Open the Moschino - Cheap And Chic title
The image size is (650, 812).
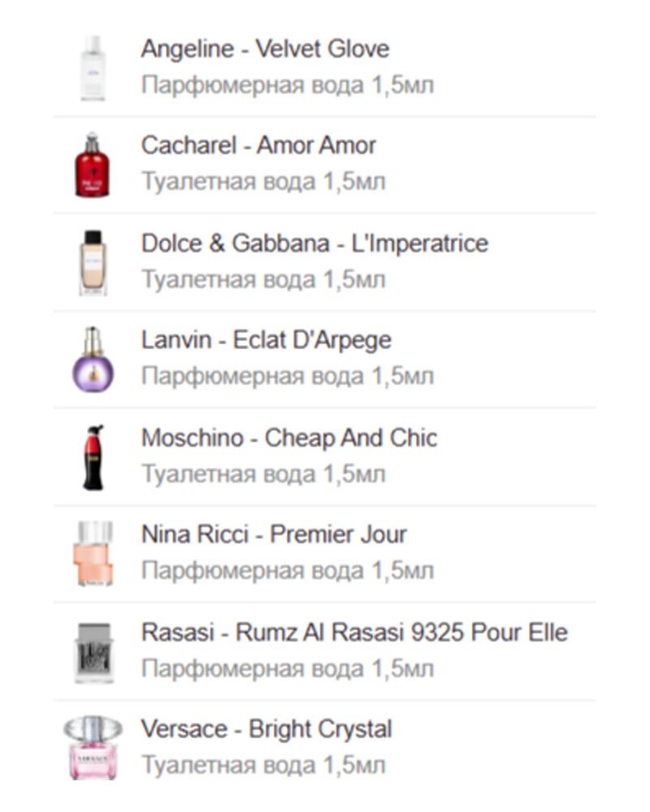coord(289,438)
